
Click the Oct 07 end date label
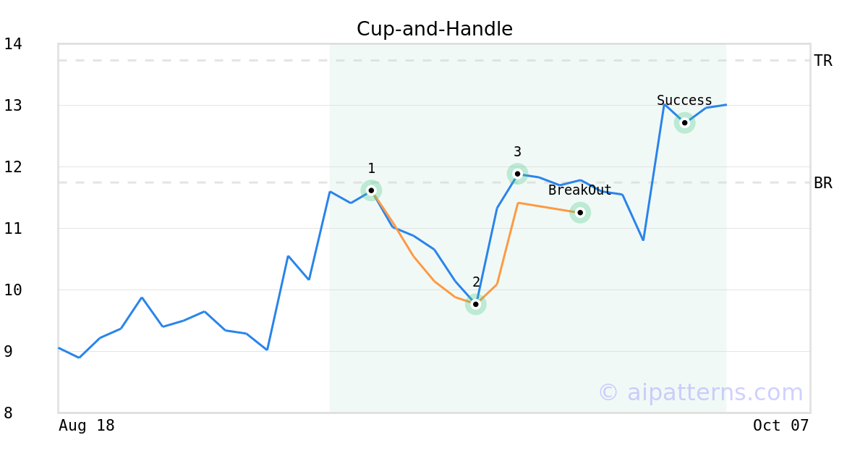pos(780,426)
